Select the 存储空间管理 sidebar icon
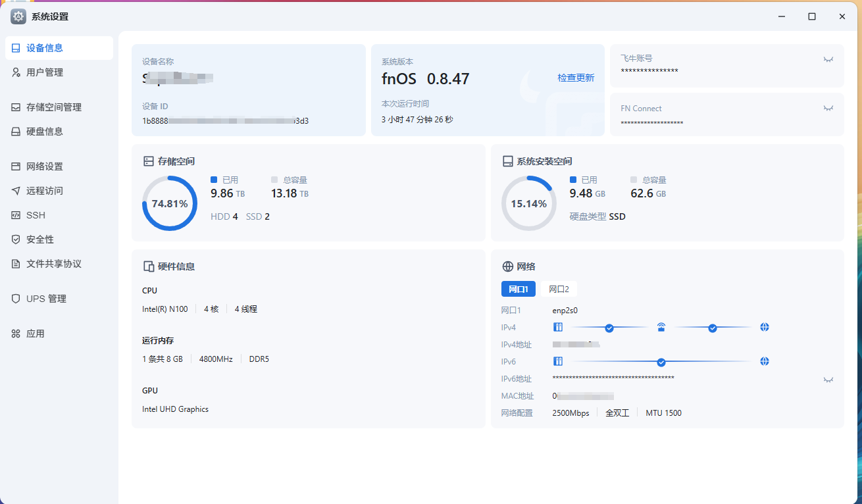This screenshot has width=862, height=504. pyautogui.click(x=16, y=107)
